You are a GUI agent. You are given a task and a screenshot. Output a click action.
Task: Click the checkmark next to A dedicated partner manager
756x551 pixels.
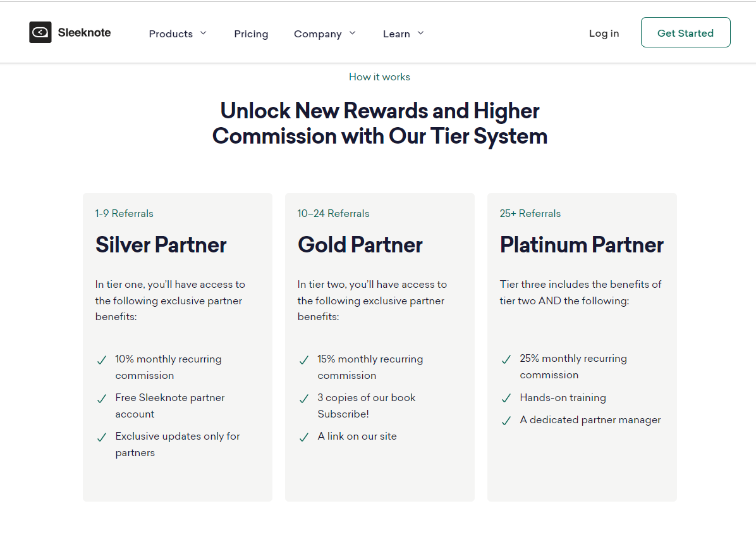pyautogui.click(x=506, y=420)
